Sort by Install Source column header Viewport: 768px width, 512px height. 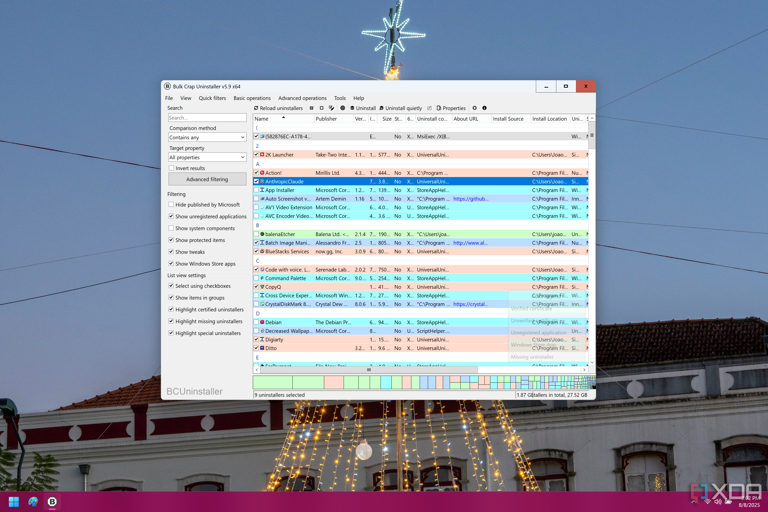click(511, 119)
